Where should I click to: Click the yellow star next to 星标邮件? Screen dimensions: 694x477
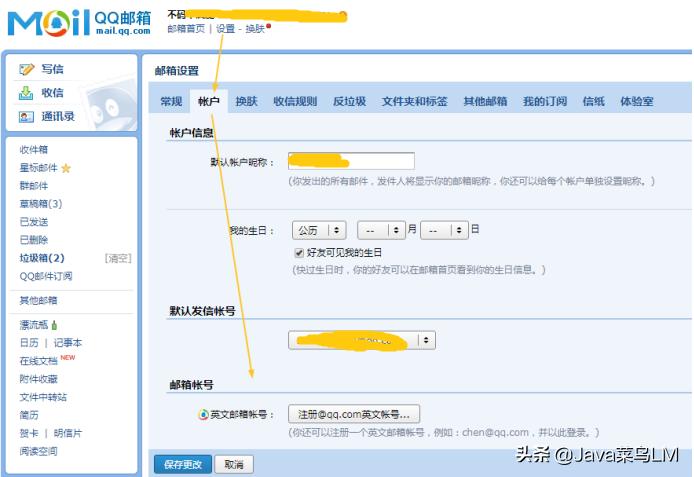point(66,168)
